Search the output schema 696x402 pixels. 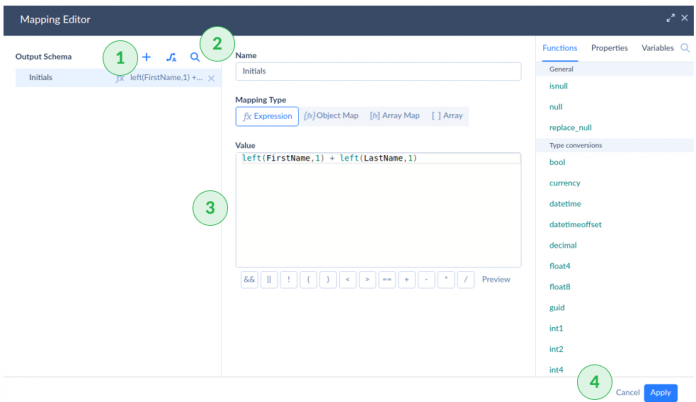195,57
